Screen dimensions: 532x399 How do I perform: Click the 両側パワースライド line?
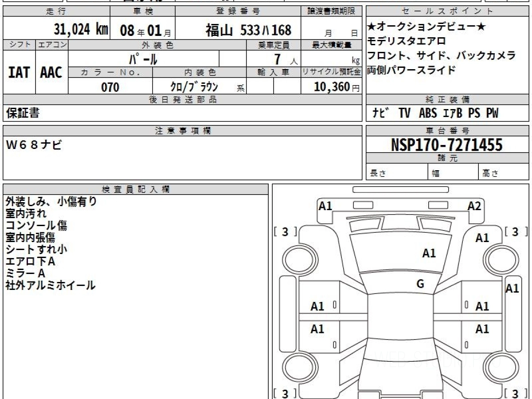411,70
